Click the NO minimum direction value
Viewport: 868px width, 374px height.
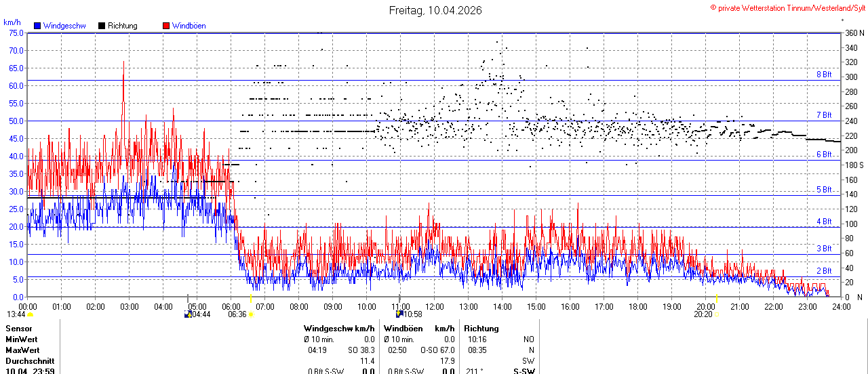tap(529, 339)
